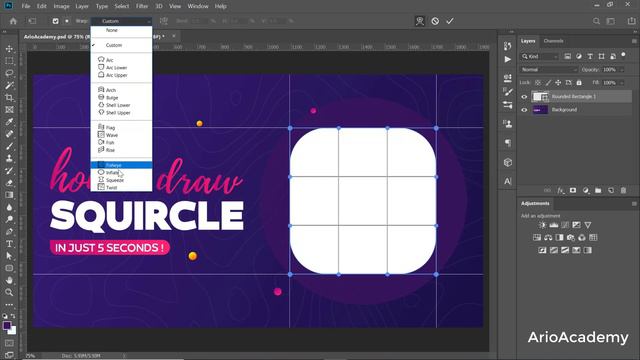Click the Share icon at top right

click(x=631, y=21)
